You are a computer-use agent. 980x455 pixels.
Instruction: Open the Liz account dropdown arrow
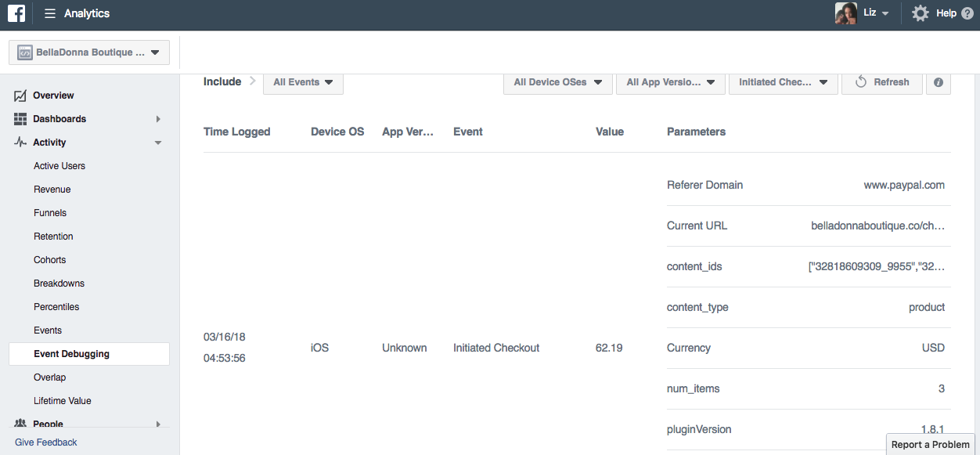click(x=885, y=14)
